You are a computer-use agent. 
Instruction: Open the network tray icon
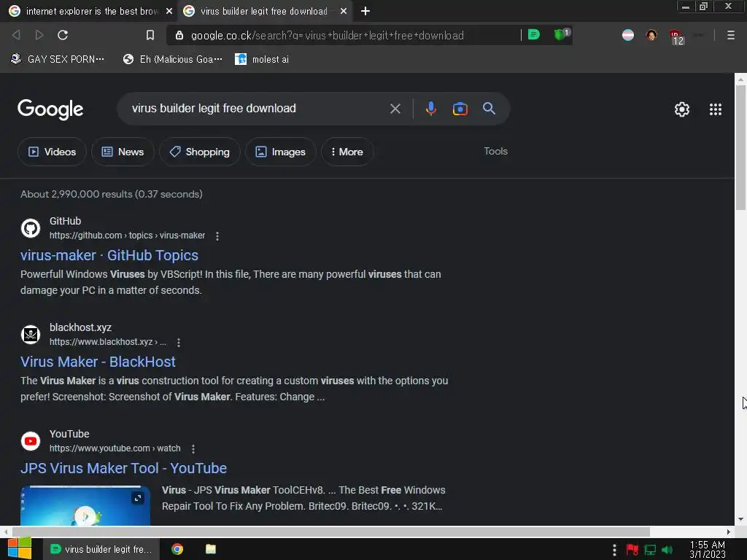coord(650,550)
